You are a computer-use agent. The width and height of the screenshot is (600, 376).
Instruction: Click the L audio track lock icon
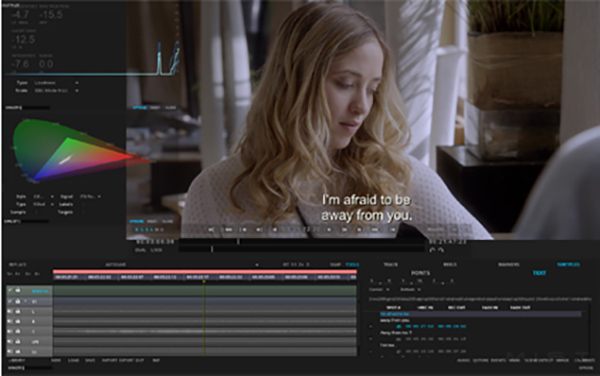click(18, 311)
